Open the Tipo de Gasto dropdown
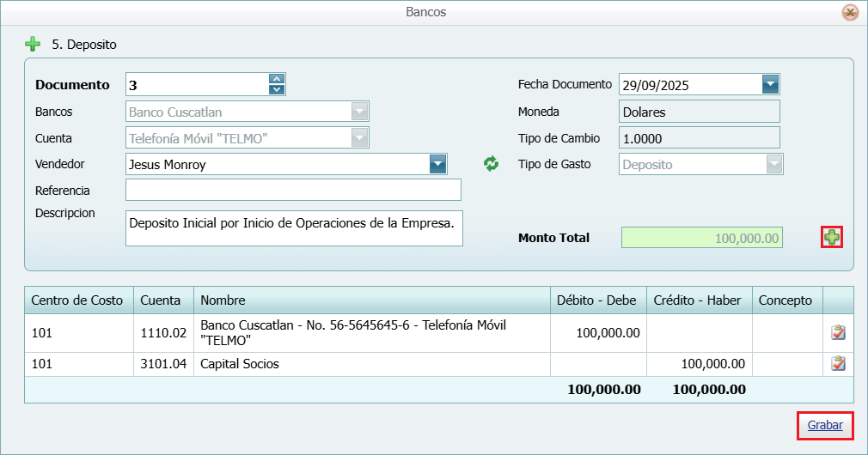The height and width of the screenshot is (455, 868). coord(774,164)
